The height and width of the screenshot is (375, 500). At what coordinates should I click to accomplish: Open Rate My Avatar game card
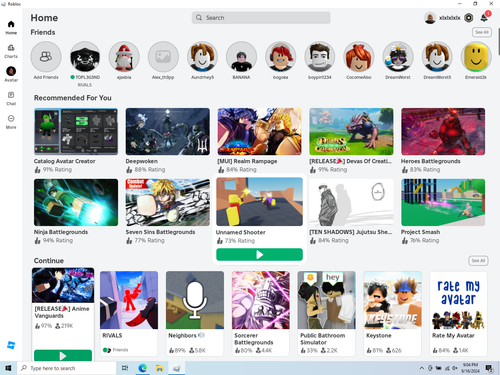[458, 313]
